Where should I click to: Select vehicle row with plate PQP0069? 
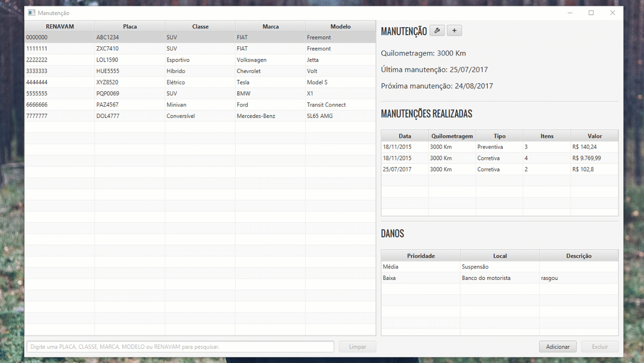[200, 94]
